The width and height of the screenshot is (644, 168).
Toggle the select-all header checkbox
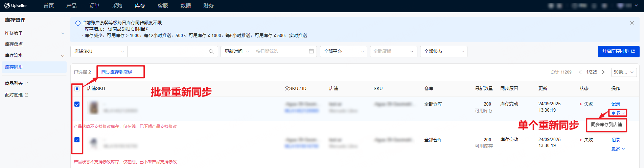(77, 89)
